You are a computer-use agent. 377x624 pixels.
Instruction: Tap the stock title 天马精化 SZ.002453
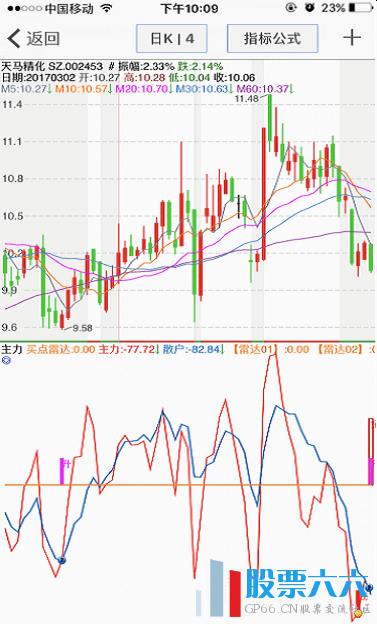(52, 66)
